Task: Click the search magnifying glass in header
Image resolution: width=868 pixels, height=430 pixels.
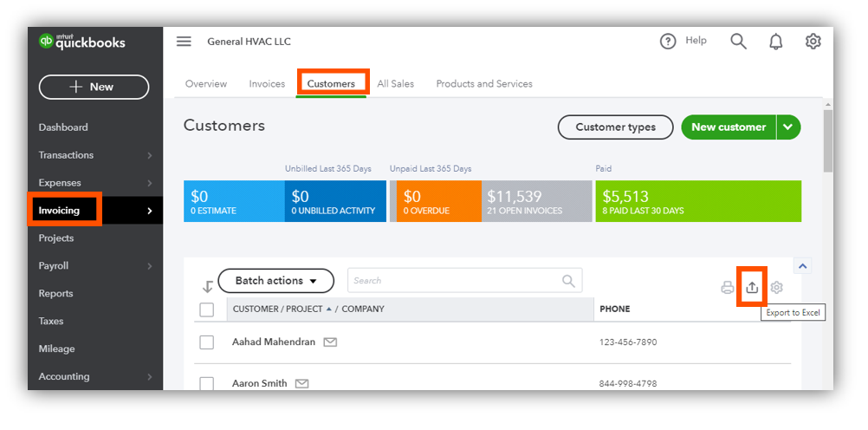Action: tap(738, 41)
